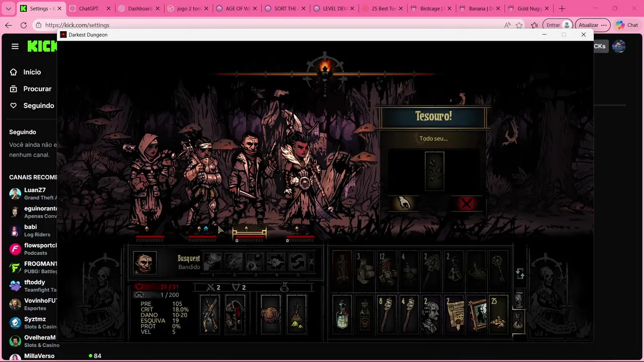Screen dimensions: 644x362
Task: Select first combat skill of Busquent
Action: (x=212, y=262)
